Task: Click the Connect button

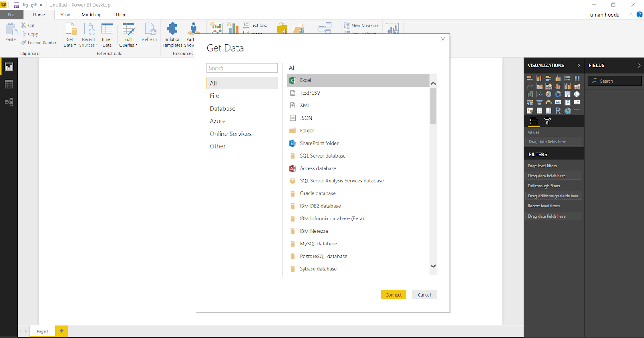Action: (x=394, y=295)
